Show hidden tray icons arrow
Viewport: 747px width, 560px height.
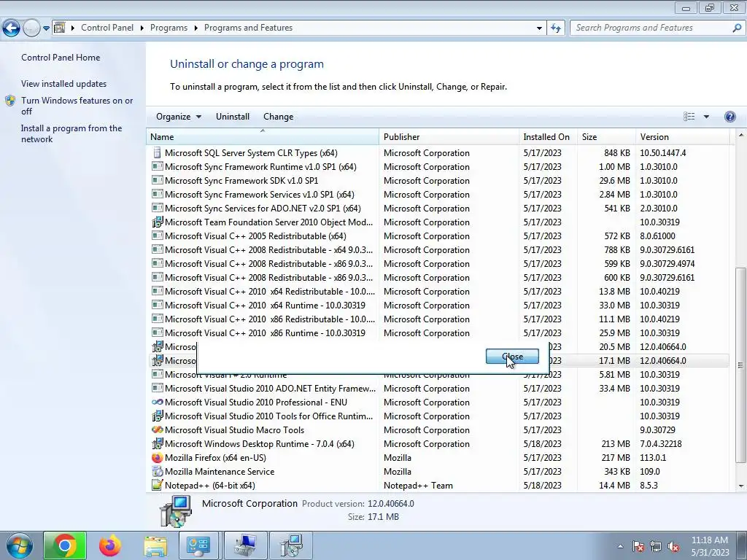tap(620, 546)
